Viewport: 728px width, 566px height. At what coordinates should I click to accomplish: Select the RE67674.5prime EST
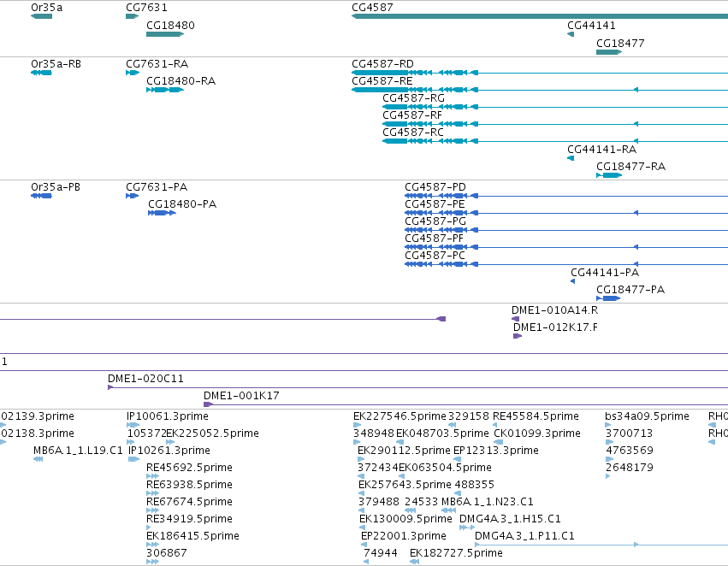point(152,510)
